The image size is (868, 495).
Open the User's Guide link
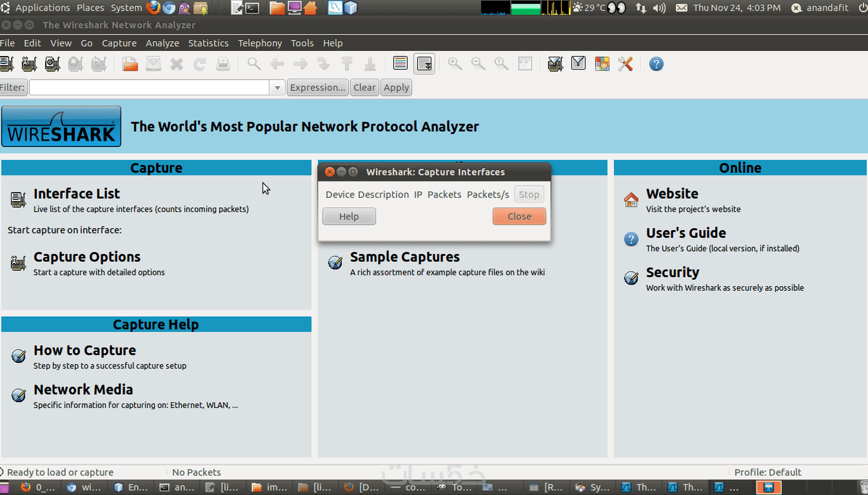point(686,233)
